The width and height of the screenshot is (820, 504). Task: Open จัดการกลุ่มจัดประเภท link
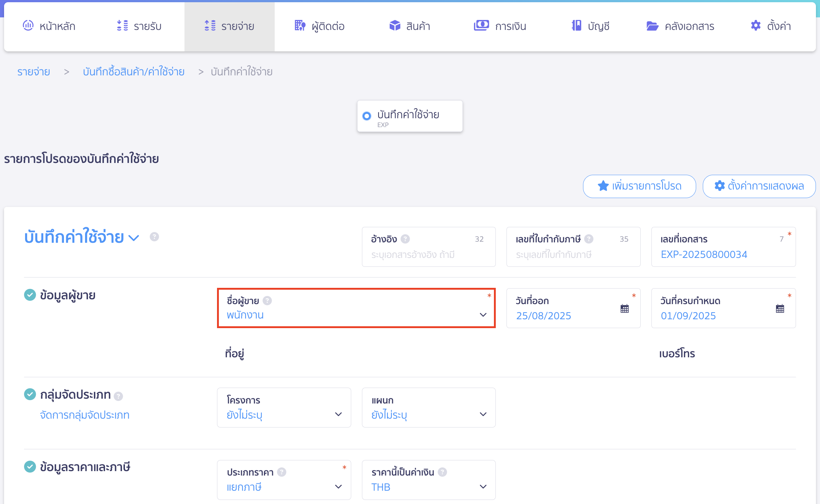click(85, 415)
